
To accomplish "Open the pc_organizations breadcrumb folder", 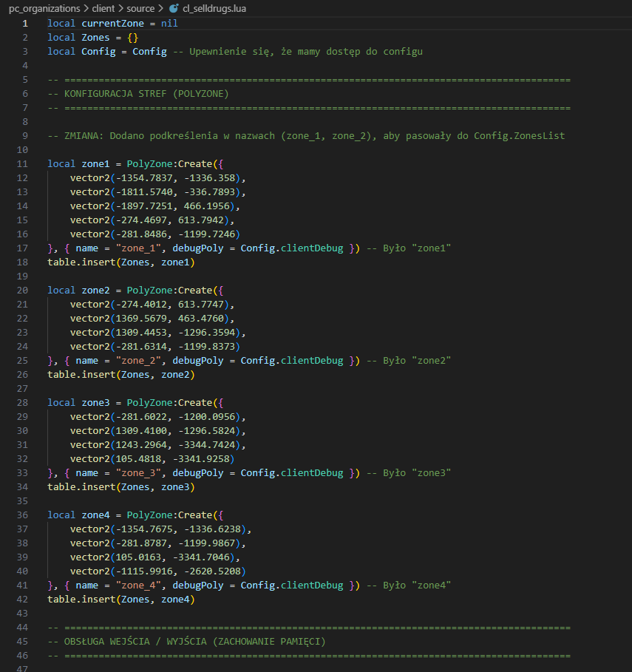I will click(44, 9).
